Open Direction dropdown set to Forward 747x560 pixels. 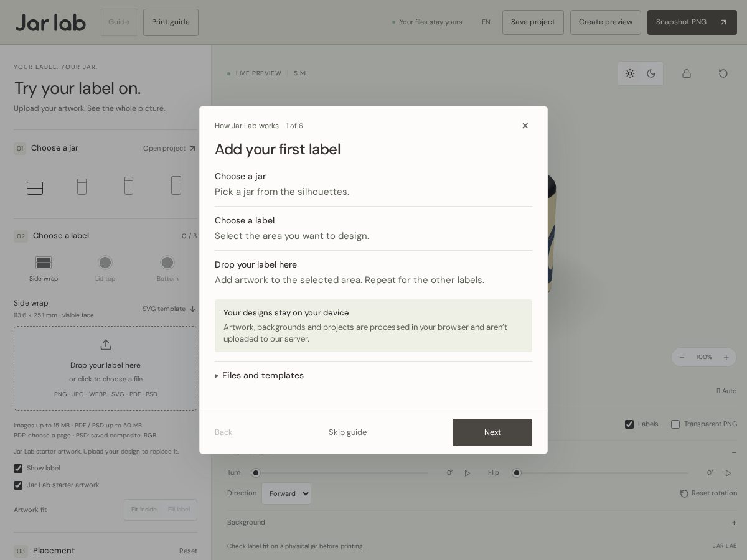(x=286, y=493)
